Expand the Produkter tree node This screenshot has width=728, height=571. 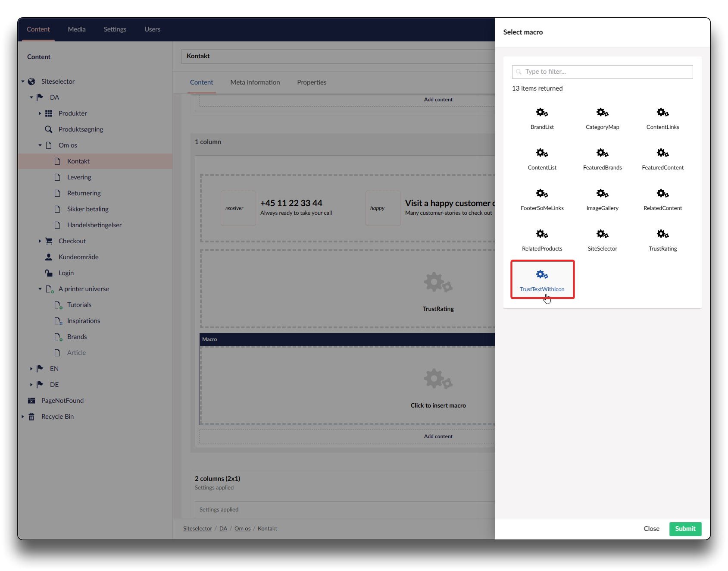point(40,113)
